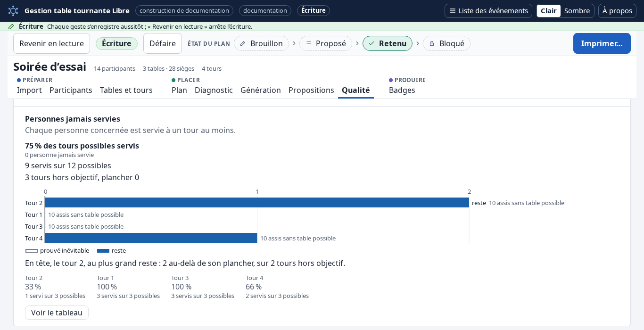This screenshot has width=644, height=330.
Task: Click '1 servi sur 3 possibles' under Tour 2
Action: point(55,296)
